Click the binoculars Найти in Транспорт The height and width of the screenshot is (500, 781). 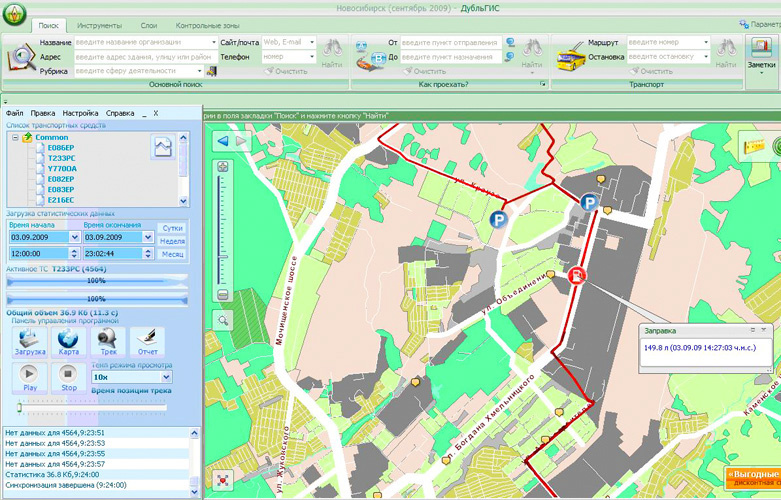726,54
